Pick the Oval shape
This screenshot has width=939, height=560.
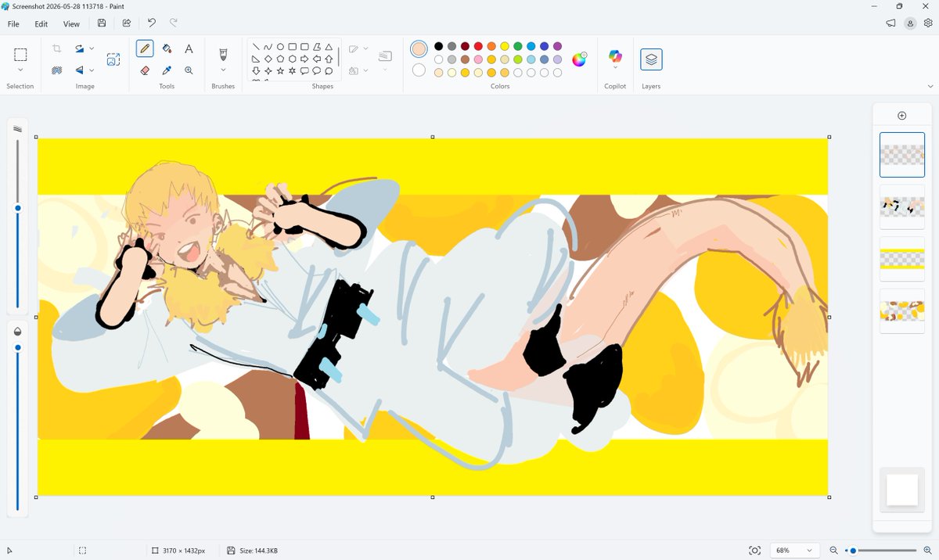coord(280,47)
